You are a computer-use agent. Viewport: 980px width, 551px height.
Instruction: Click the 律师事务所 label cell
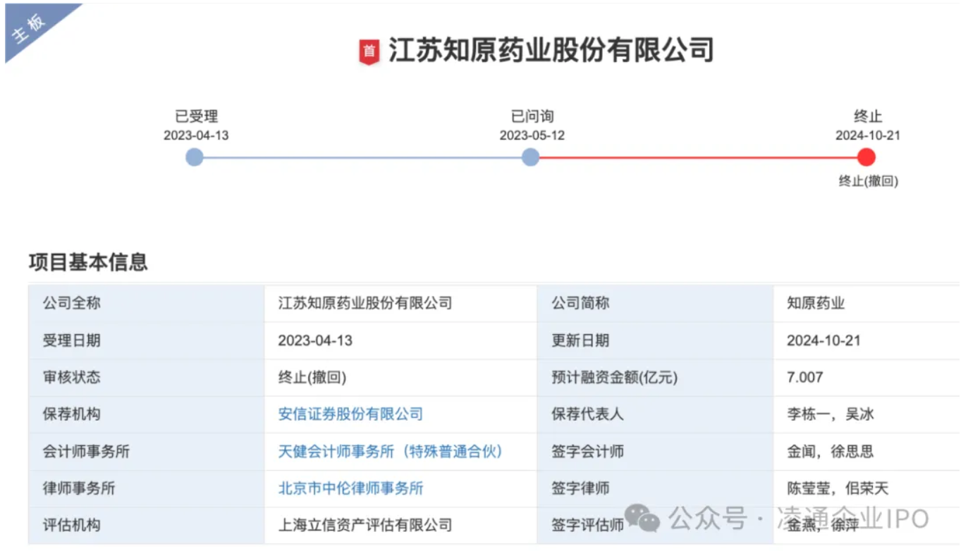pos(146,488)
